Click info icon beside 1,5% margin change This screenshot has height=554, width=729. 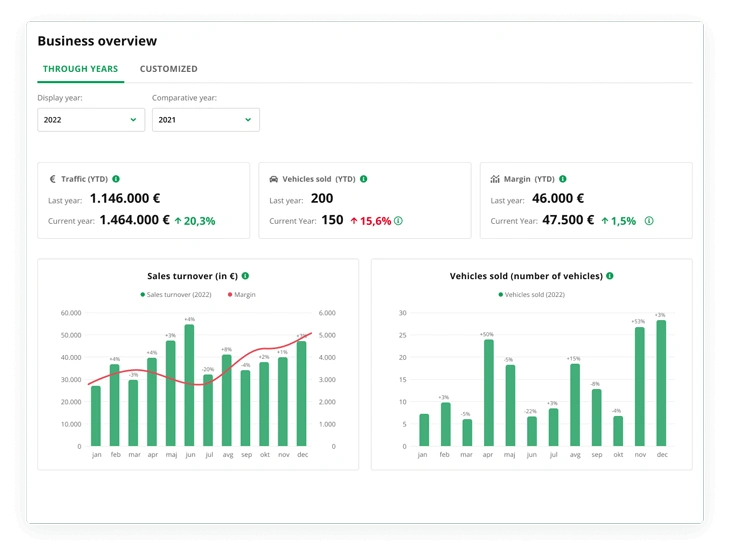(x=649, y=221)
